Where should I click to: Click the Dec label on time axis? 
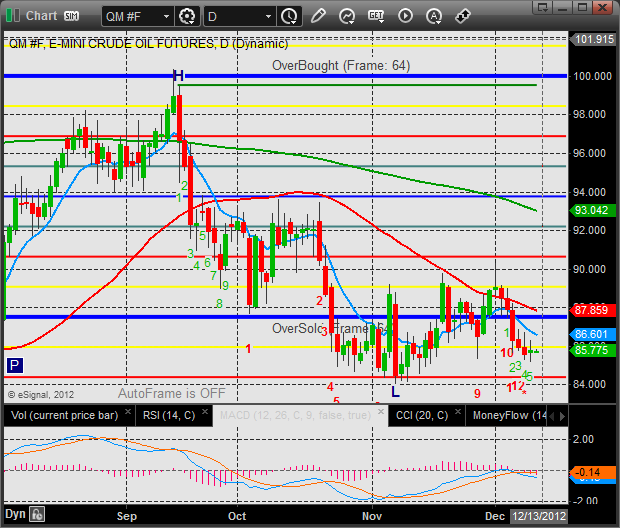pos(495,516)
